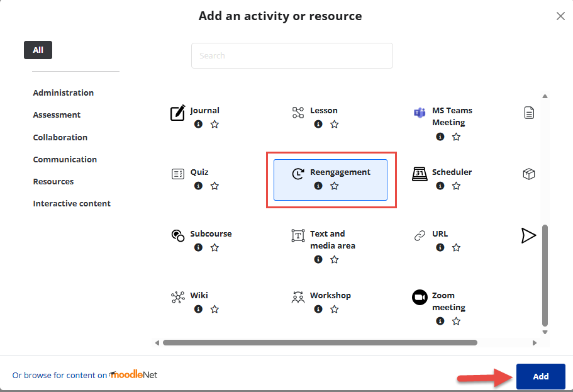Screen dimensions: 573x392
Task: Star the Workshop activity
Action: [x=335, y=310]
